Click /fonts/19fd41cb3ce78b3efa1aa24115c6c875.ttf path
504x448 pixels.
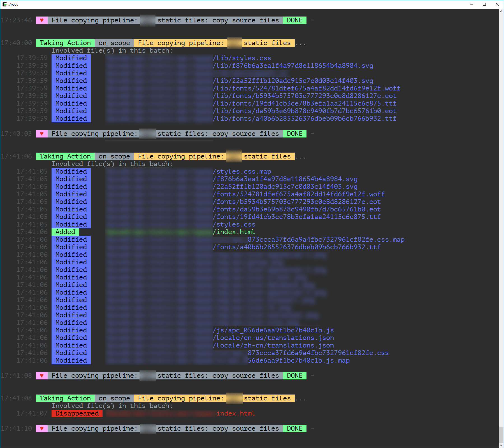click(x=297, y=217)
